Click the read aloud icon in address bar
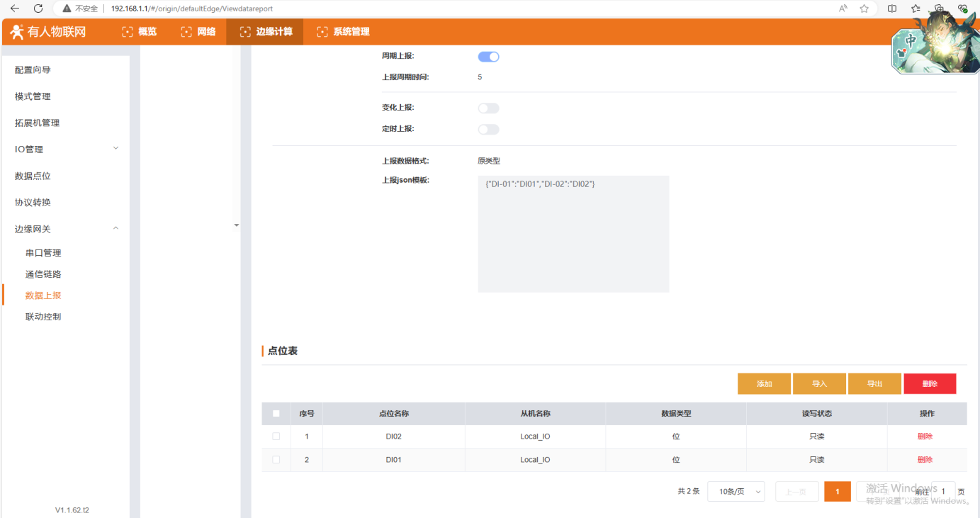980x518 pixels. (843, 9)
